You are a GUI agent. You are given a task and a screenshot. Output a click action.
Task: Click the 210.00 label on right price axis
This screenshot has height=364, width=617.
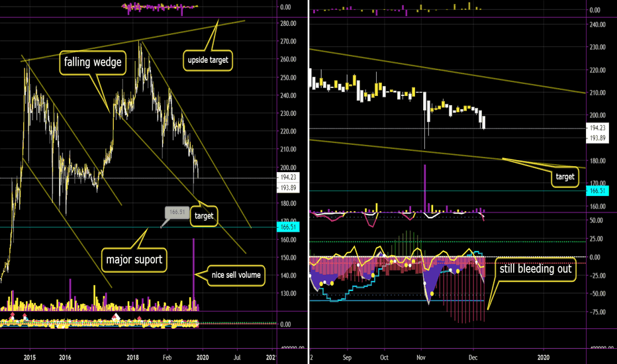point(597,93)
